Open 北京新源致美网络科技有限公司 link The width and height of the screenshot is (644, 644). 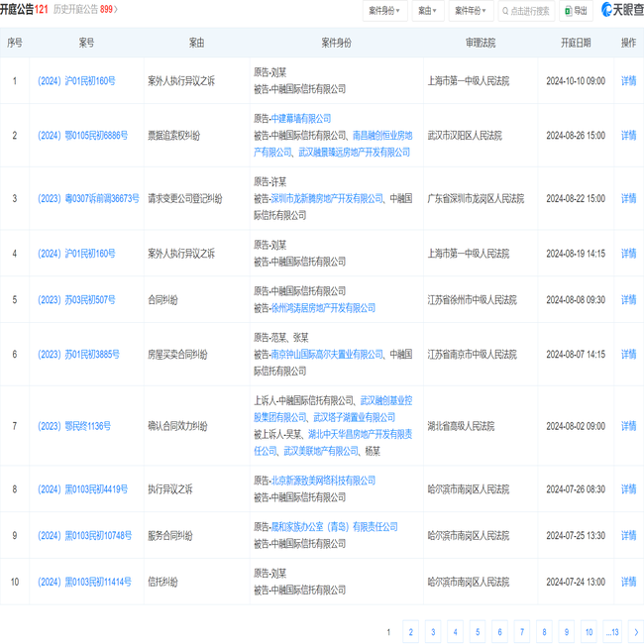(323, 481)
